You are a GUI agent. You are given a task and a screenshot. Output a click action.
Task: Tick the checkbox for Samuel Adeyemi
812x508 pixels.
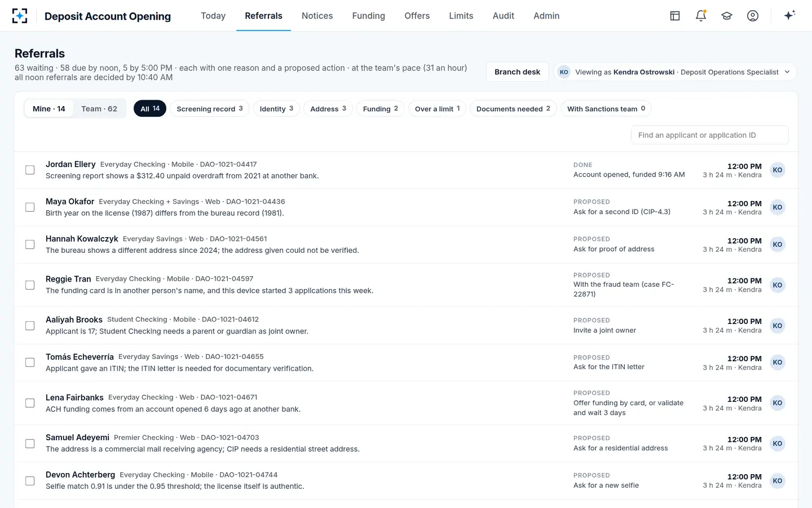click(x=30, y=444)
